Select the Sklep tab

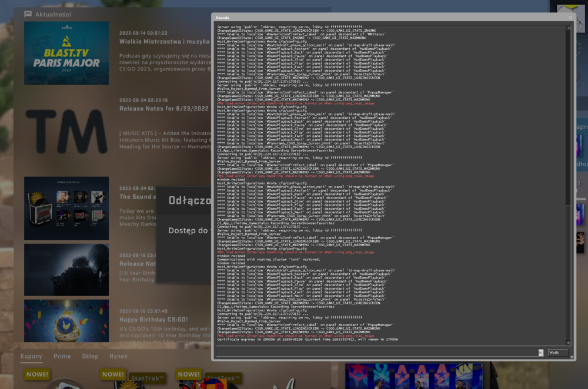point(90,357)
